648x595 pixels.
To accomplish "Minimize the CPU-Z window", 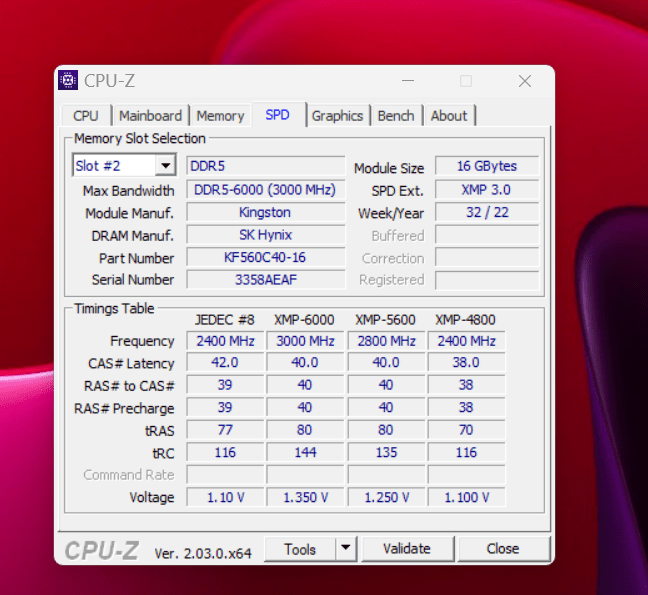I will point(408,81).
